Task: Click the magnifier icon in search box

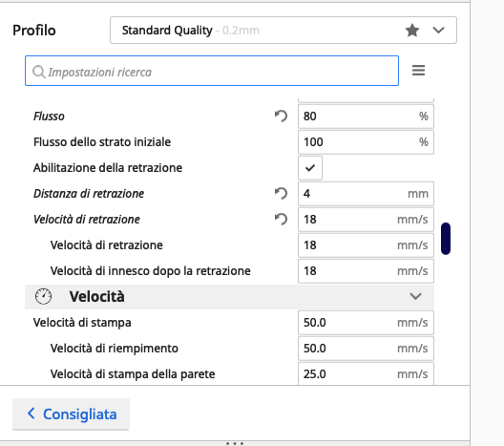Action: pos(38,72)
